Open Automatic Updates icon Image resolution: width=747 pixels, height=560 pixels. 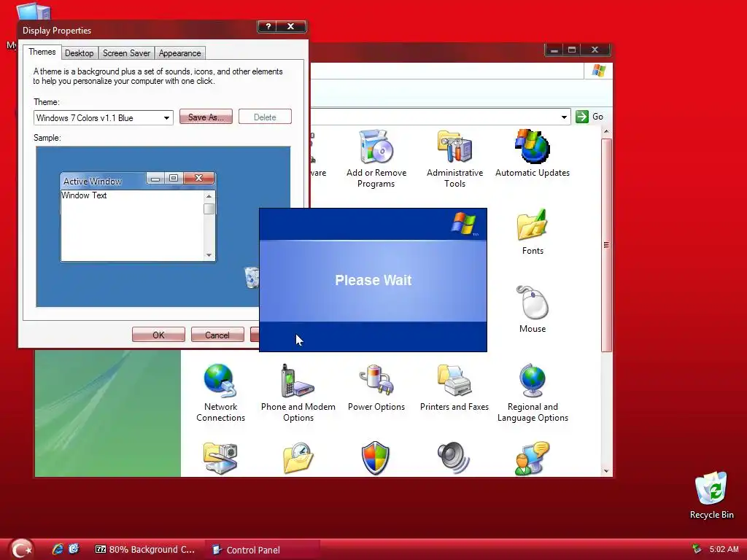click(532, 147)
